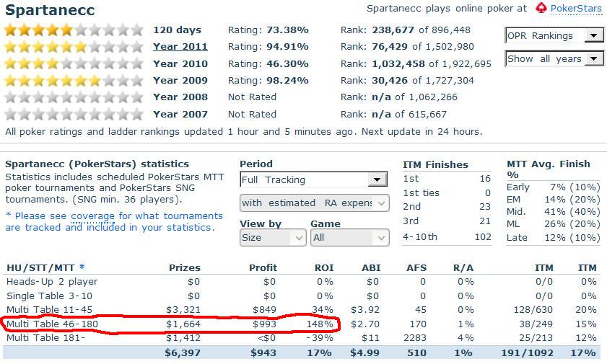This screenshot has height=364, width=607.
Task: Open the OPR Rankings dropdown
Action: pos(554,35)
